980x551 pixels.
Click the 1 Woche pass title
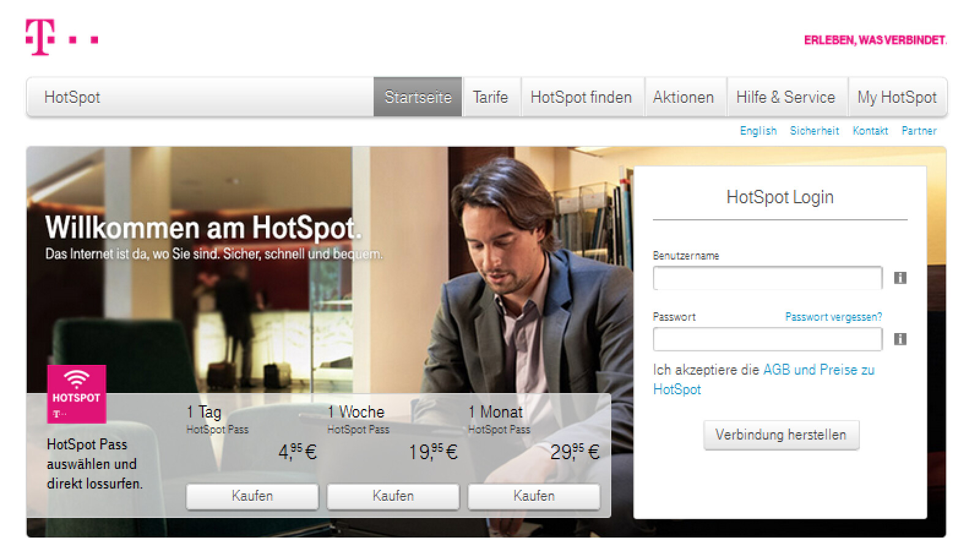(x=356, y=412)
